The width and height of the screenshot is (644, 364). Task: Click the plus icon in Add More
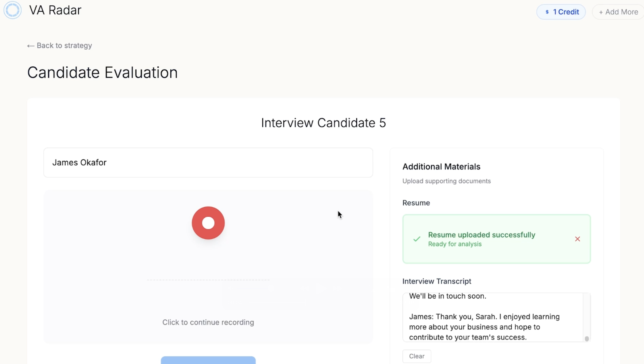coord(601,12)
